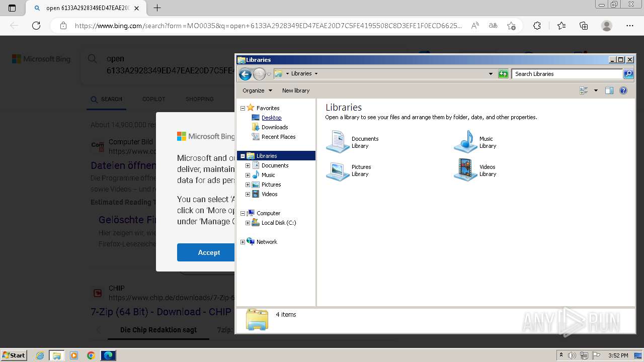This screenshot has height=362, width=644.
Task: Click the Change your view icon
Action: point(584,90)
